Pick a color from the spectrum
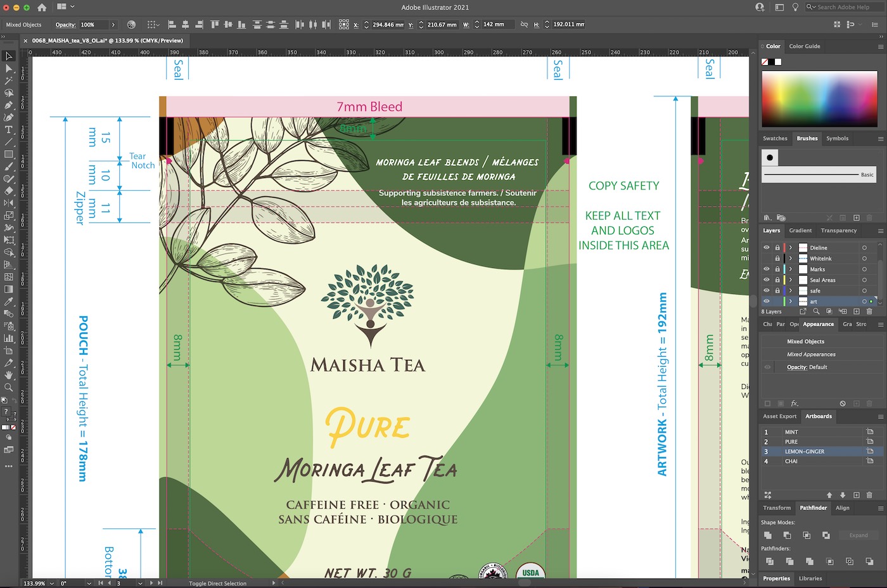Image resolution: width=887 pixels, height=588 pixels. pyautogui.click(x=820, y=98)
